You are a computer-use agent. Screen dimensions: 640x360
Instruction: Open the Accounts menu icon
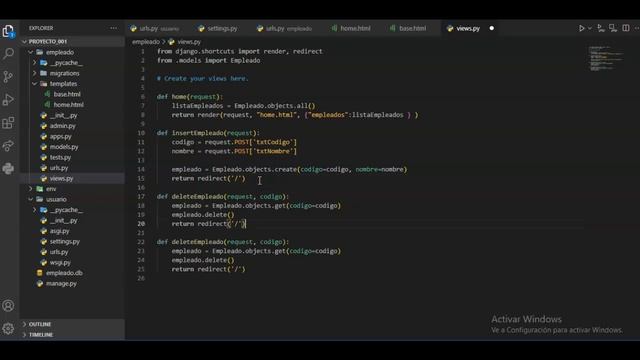click(x=8, y=306)
